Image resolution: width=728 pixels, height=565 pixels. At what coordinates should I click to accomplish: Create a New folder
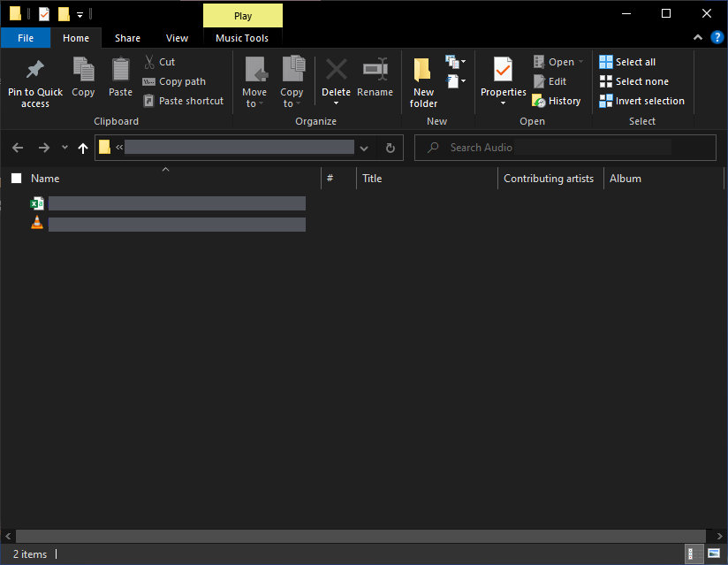pyautogui.click(x=423, y=83)
